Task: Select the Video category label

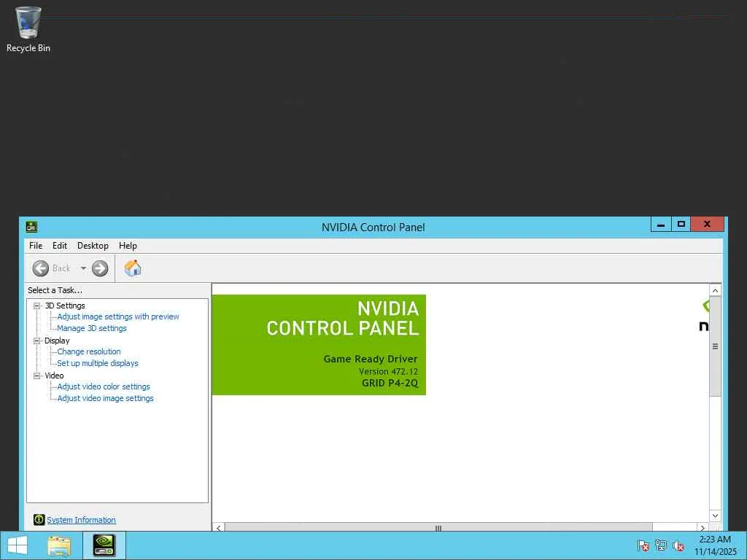Action: [x=54, y=376]
